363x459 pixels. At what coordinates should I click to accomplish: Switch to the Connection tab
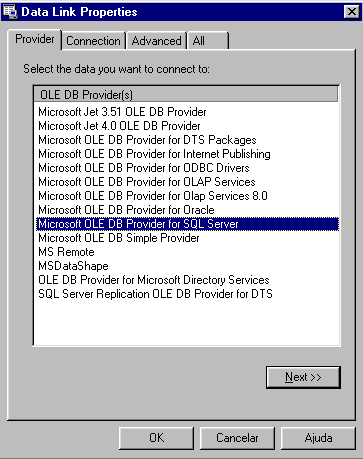(93, 41)
